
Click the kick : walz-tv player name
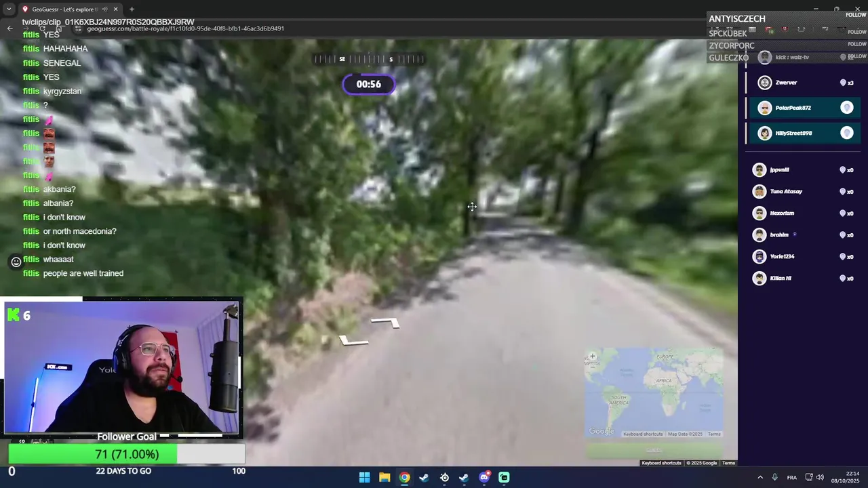click(792, 58)
